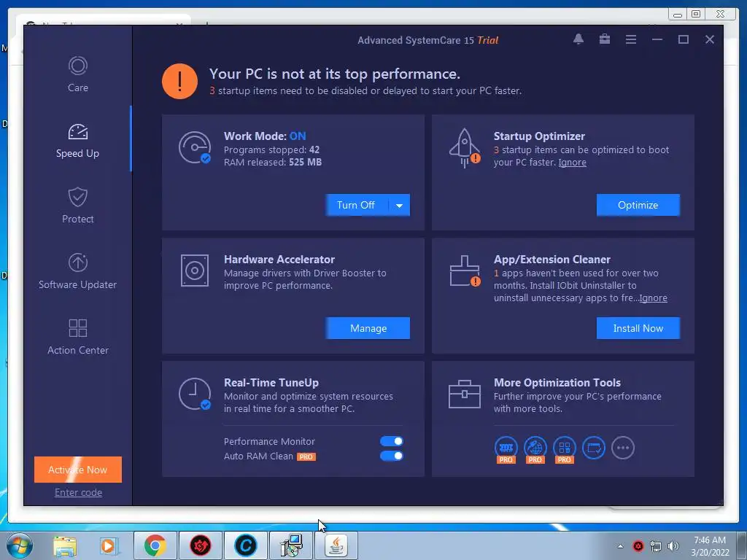Click the 'RAM released: 525 MB' text
747x560 pixels.
click(273, 163)
